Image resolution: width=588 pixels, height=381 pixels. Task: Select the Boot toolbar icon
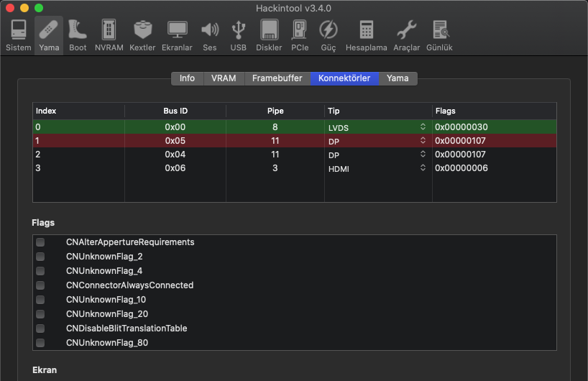point(78,35)
